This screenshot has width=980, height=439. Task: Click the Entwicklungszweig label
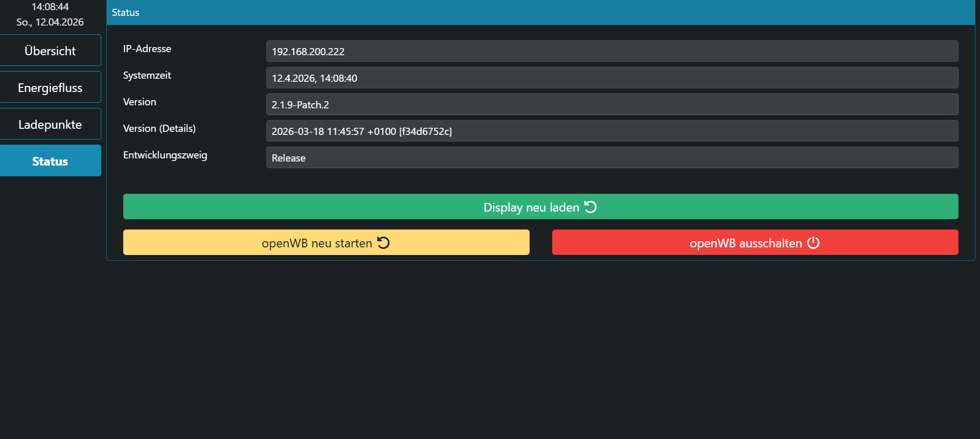tap(165, 155)
